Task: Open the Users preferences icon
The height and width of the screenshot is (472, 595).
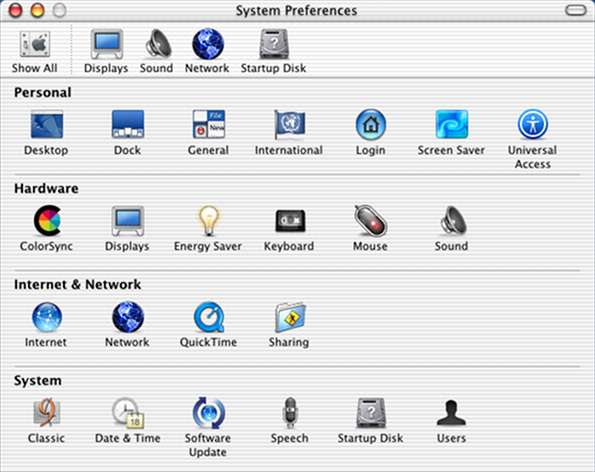Action: tap(451, 413)
